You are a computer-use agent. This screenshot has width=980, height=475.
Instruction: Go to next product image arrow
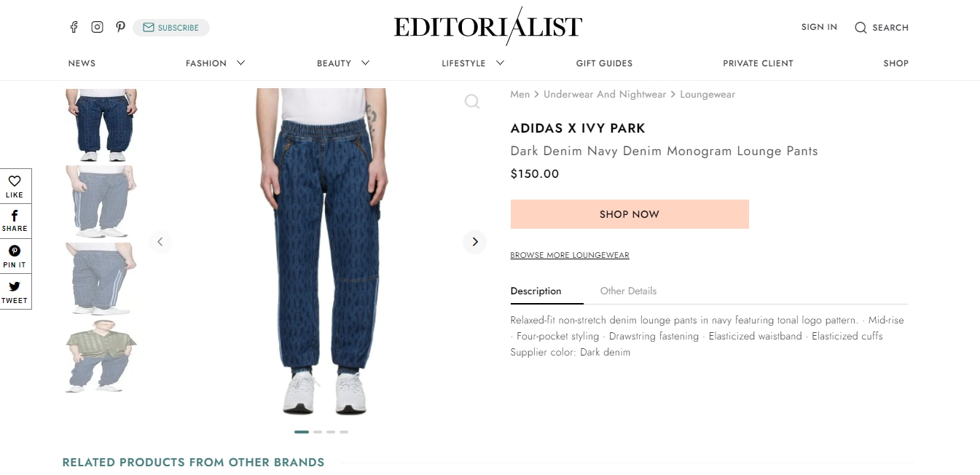coord(474,242)
